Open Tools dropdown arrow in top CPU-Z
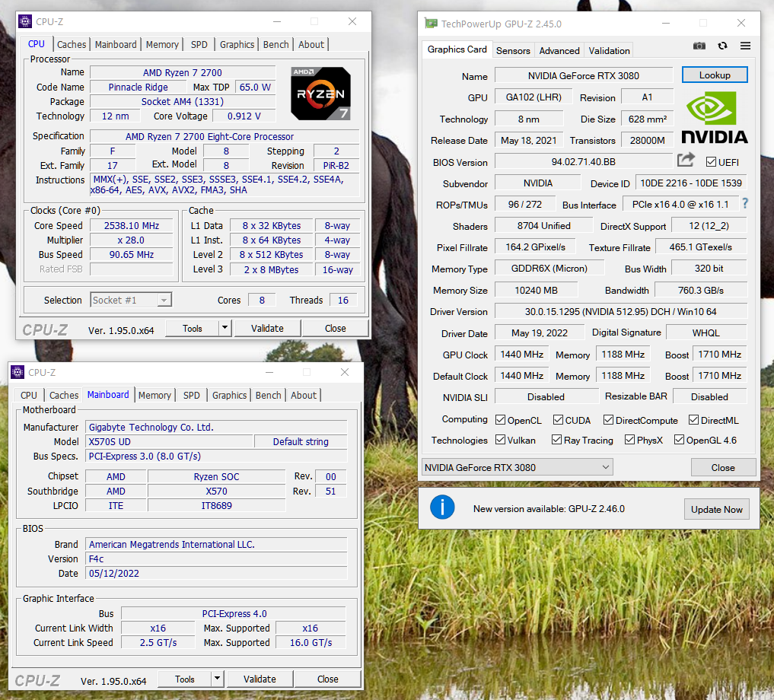The image size is (774, 700). pyautogui.click(x=225, y=328)
